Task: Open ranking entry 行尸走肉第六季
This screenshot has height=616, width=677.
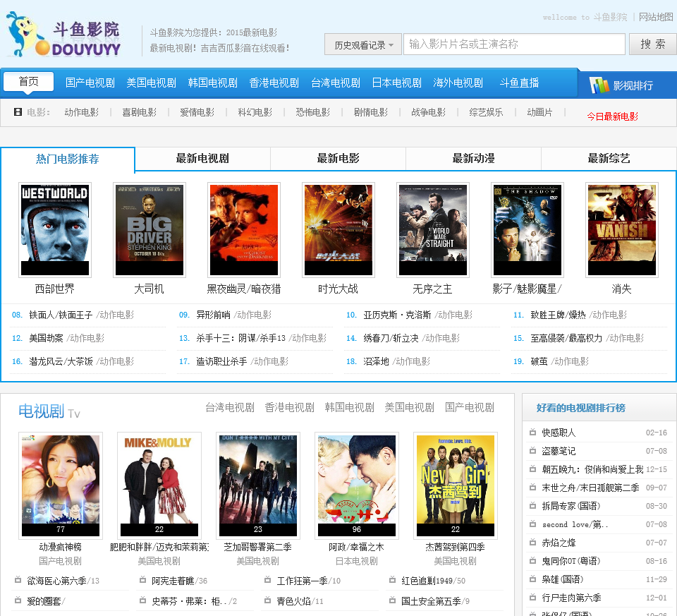Action: (x=571, y=598)
